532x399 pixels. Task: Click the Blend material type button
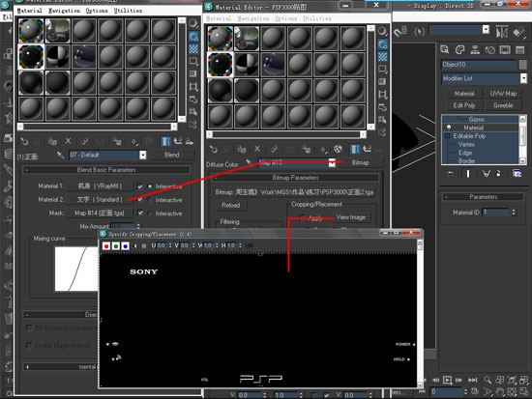tap(172, 155)
